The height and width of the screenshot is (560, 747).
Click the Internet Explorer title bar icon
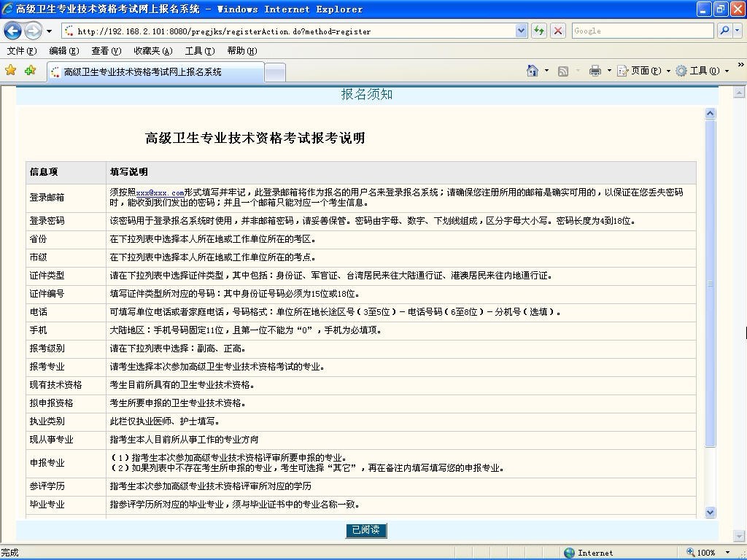pos(7,9)
